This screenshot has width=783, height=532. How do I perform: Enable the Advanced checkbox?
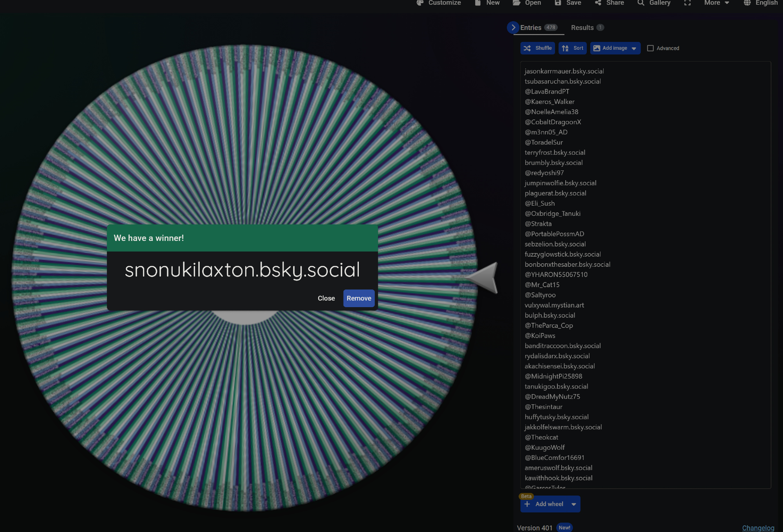coord(650,48)
